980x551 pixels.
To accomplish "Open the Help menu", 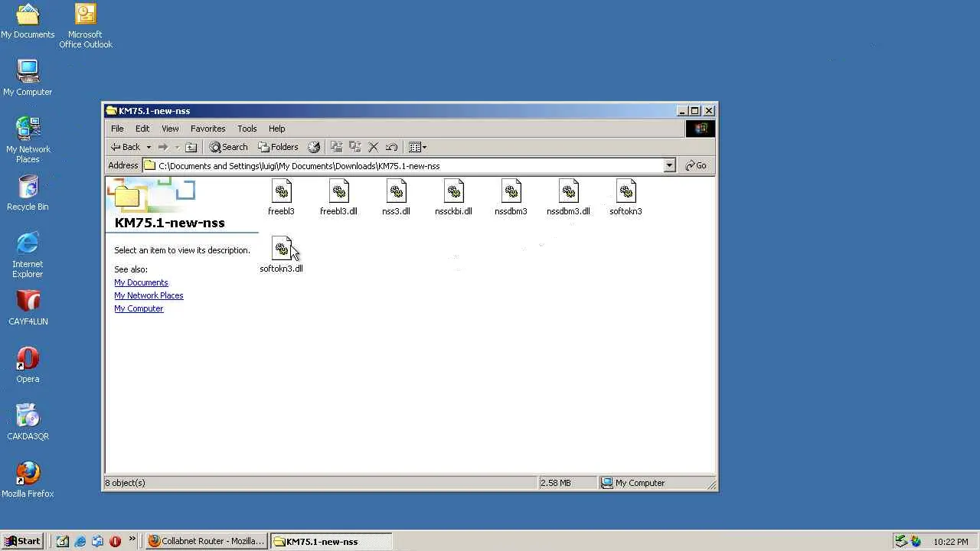I will (277, 129).
